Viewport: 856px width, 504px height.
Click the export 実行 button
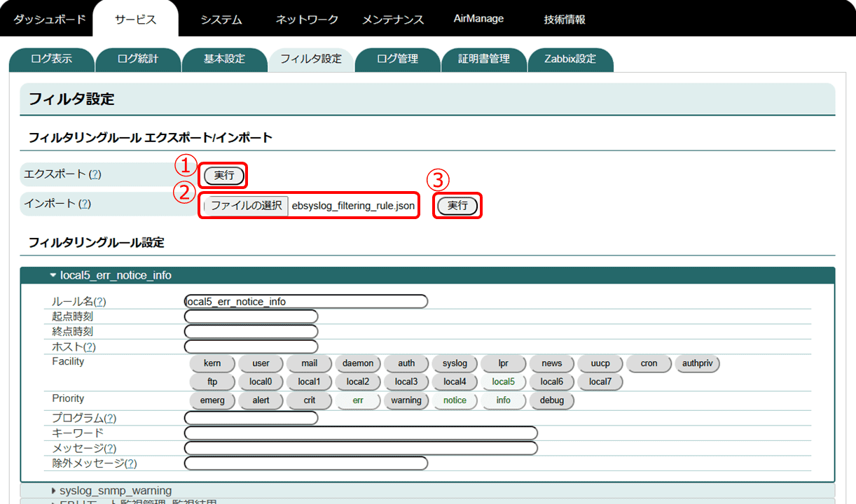pyautogui.click(x=223, y=175)
